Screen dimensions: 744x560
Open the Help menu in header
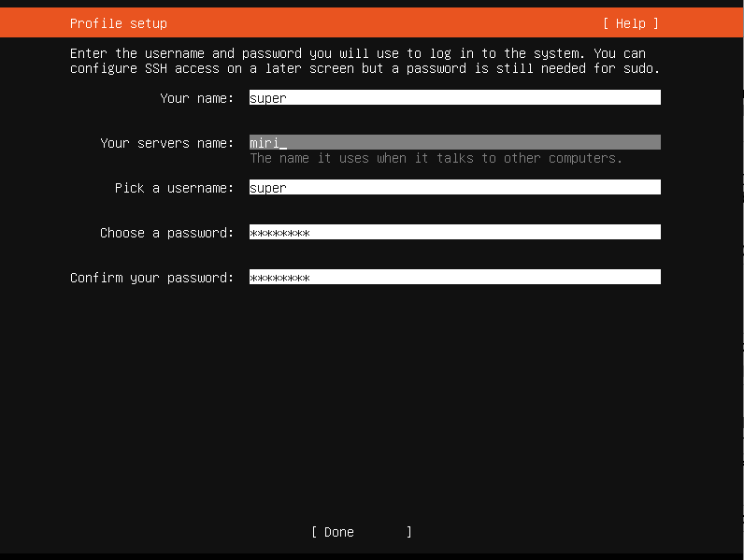pyautogui.click(x=630, y=23)
